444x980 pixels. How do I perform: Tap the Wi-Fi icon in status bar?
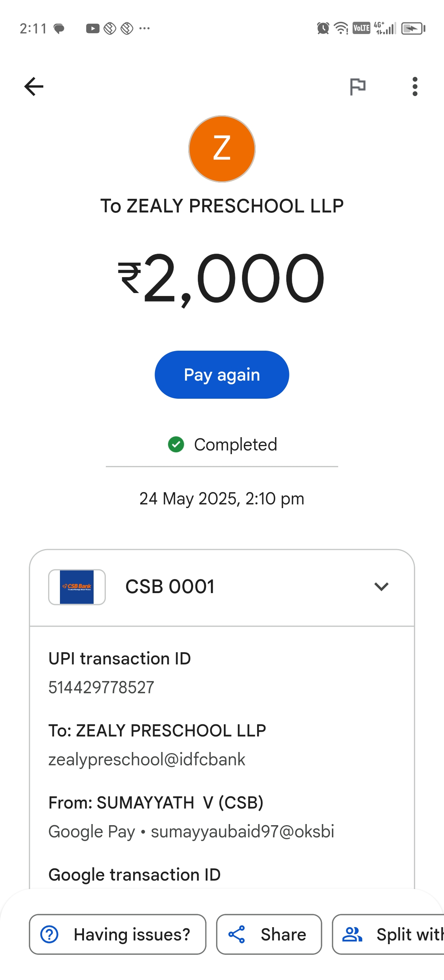click(341, 28)
